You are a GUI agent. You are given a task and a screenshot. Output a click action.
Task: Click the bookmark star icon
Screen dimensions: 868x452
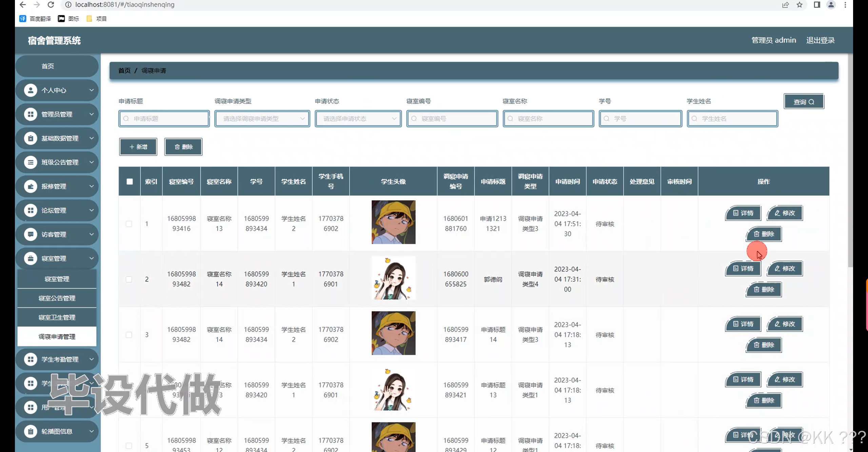coord(800,5)
